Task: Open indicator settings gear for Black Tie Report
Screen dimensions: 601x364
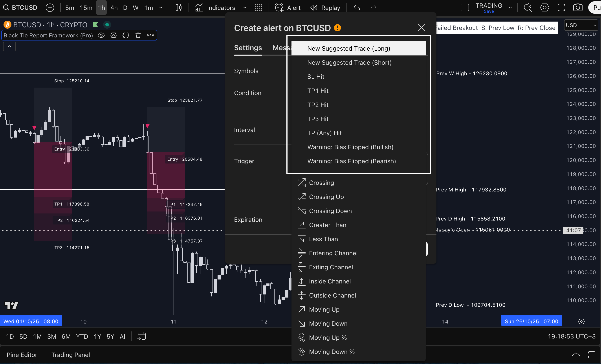Action: click(x=114, y=35)
